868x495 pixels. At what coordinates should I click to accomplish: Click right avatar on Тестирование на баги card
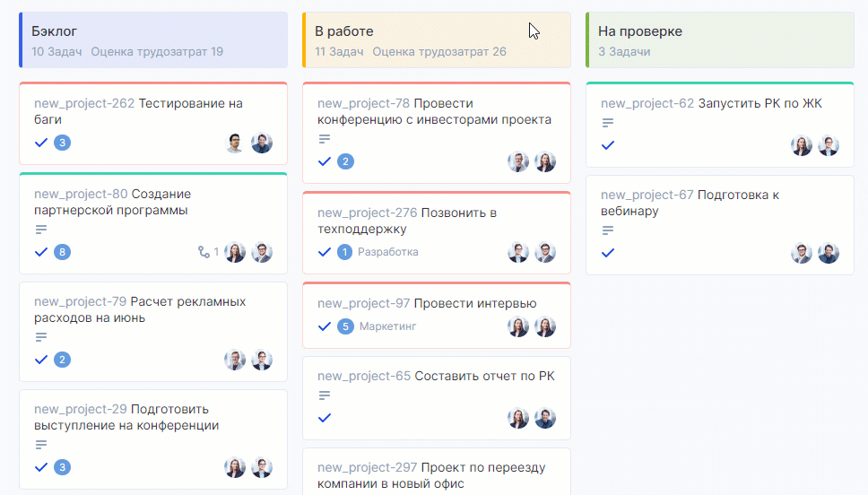(x=262, y=143)
